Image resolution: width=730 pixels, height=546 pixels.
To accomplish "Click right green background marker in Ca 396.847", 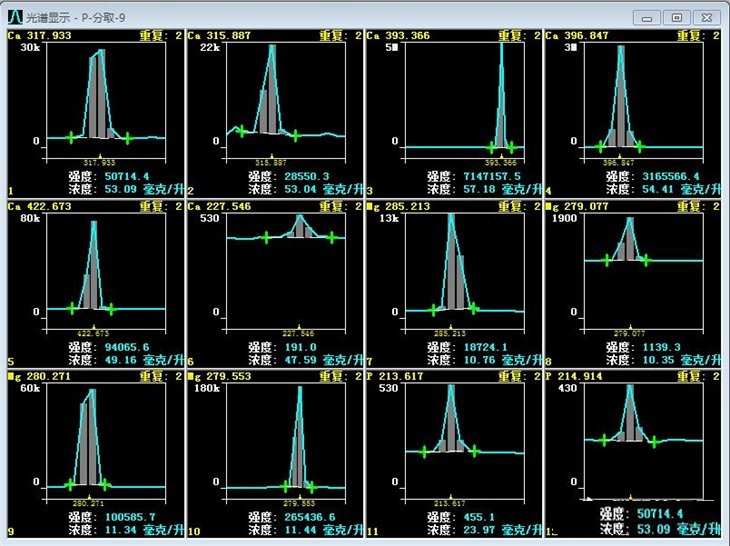I will (x=640, y=147).
